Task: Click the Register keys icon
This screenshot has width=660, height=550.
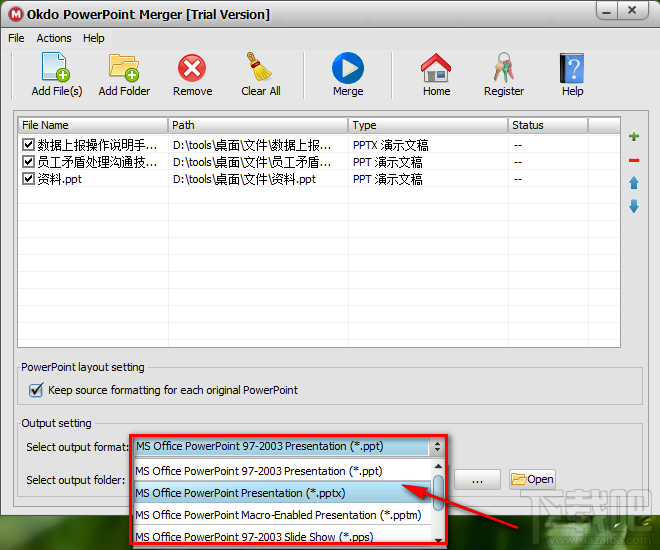Action: tap(504, 67)
